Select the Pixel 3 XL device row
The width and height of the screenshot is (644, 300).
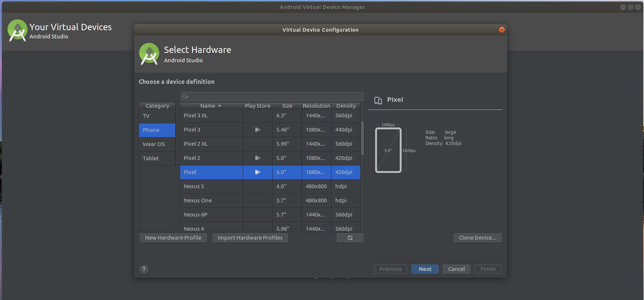pos(270,116)
